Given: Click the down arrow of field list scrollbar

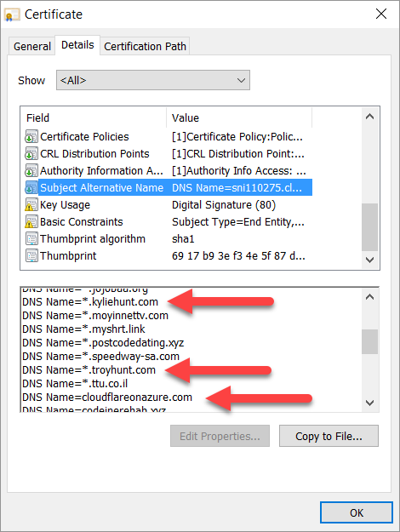Looking at the screenshot, I should click(x=370, y=260).
